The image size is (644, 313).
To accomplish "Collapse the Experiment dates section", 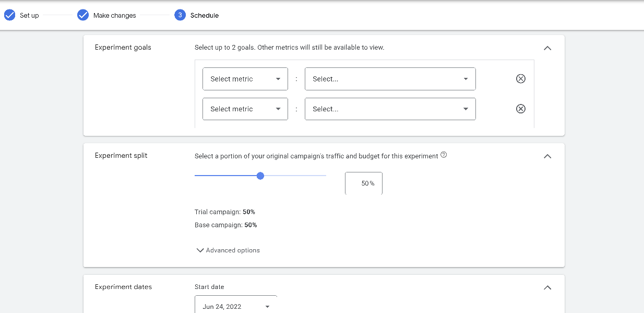I will [x=547, y=287].
